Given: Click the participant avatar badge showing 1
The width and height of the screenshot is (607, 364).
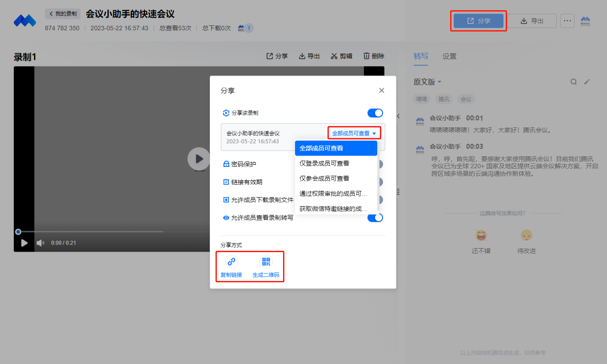Looking at the screenshot, I should [245, 28].
